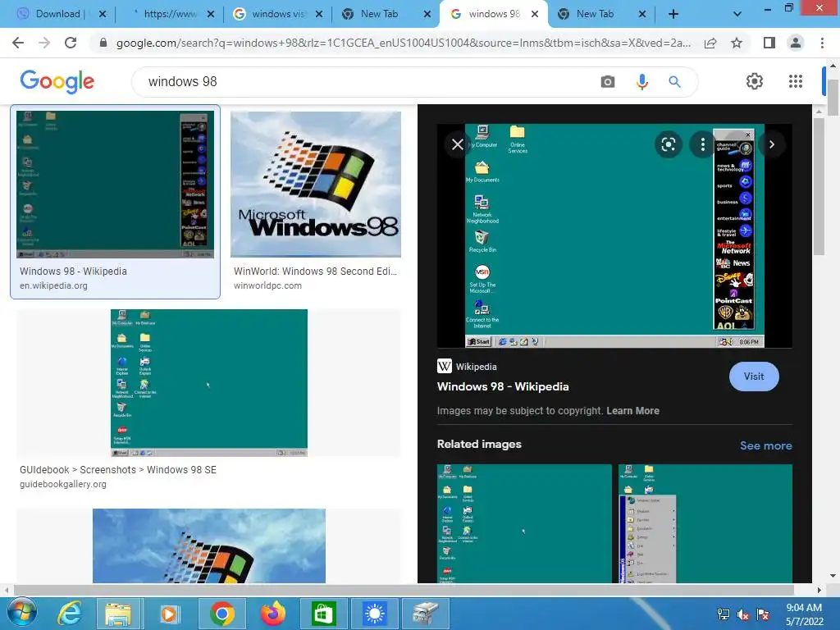The image size is (840, 630).
Task: Open Chrome side panel
Action: (769, 43)
